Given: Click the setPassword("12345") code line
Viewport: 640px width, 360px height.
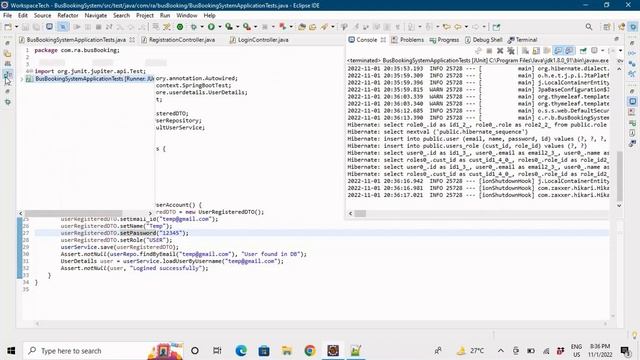Looking at the screenshot, I should click(125, 233).
